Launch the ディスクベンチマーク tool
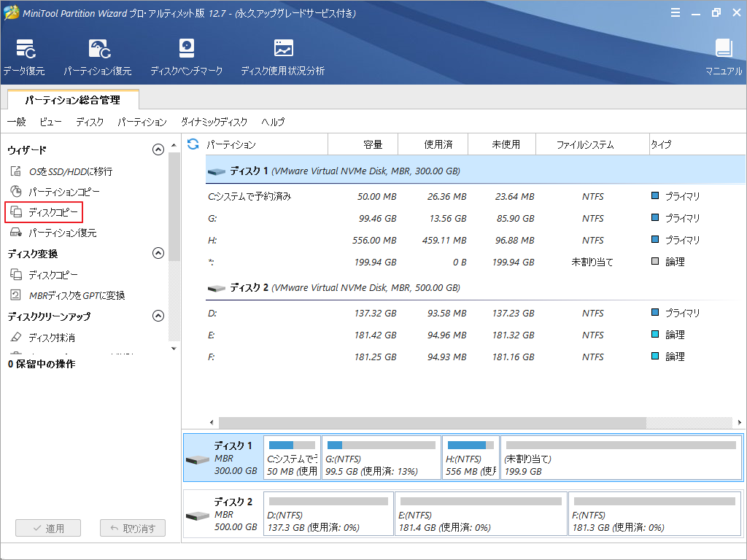747x560 pixels. [187, 56]
